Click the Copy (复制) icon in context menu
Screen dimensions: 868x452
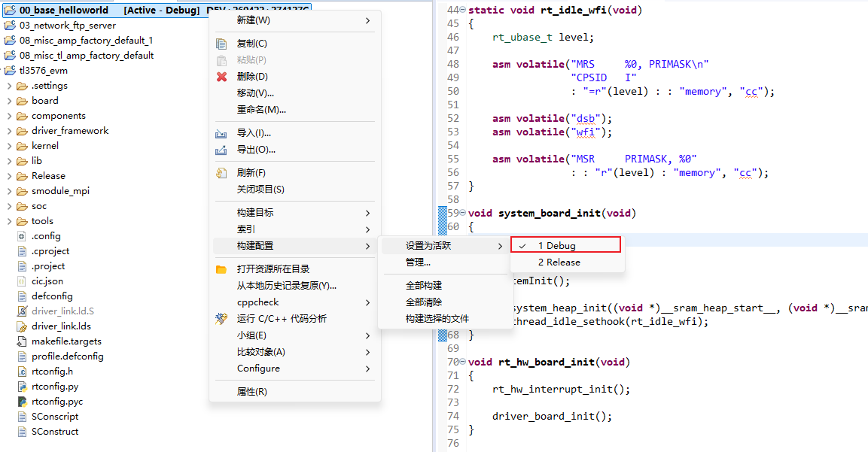221,44
